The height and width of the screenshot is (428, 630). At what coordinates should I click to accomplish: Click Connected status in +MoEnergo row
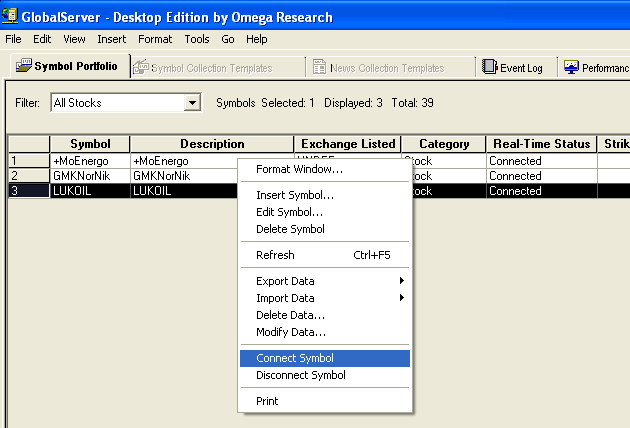[x=542, y=161]
